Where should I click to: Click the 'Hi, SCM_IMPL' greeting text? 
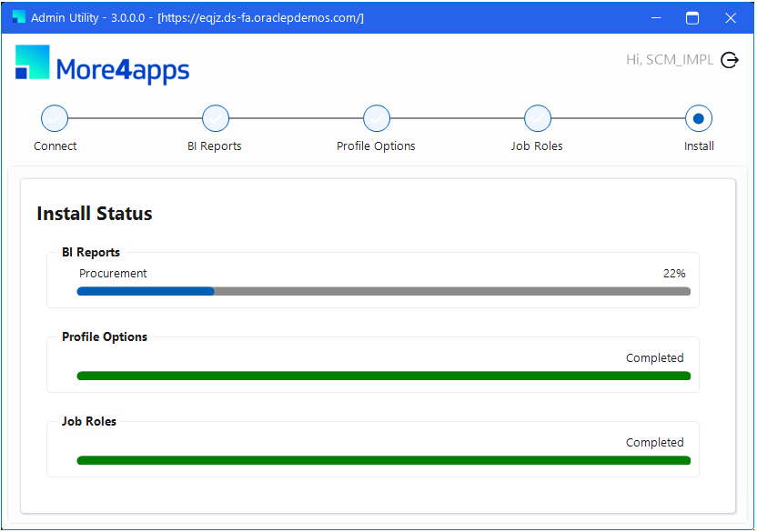(x=670, y=59)
